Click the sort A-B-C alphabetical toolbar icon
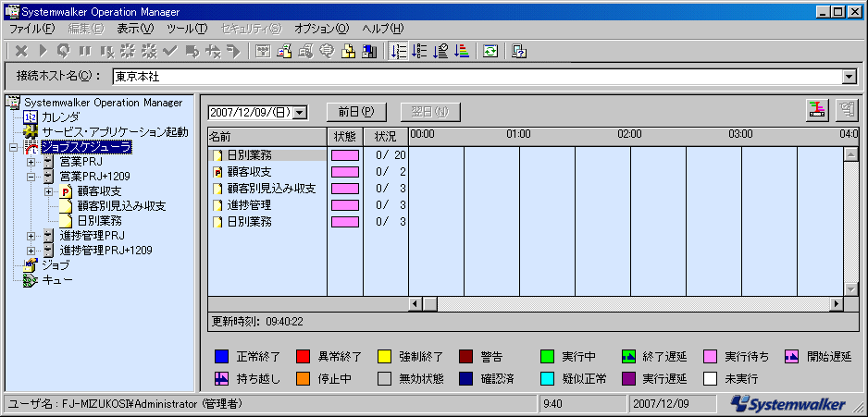Image resolution: width=868 pixels, height=417 pixels. point(419,52)
